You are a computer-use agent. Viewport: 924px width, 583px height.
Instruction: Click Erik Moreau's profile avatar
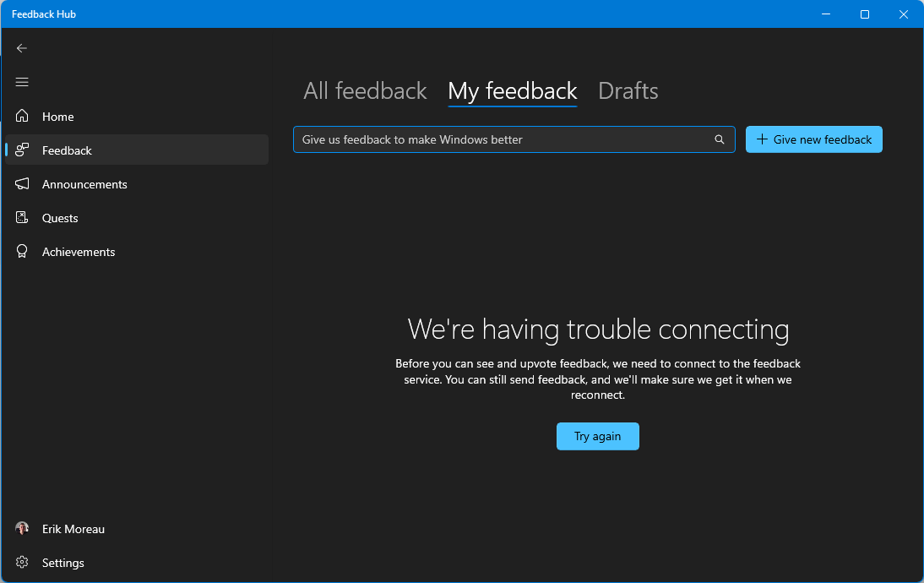[22, 528]
